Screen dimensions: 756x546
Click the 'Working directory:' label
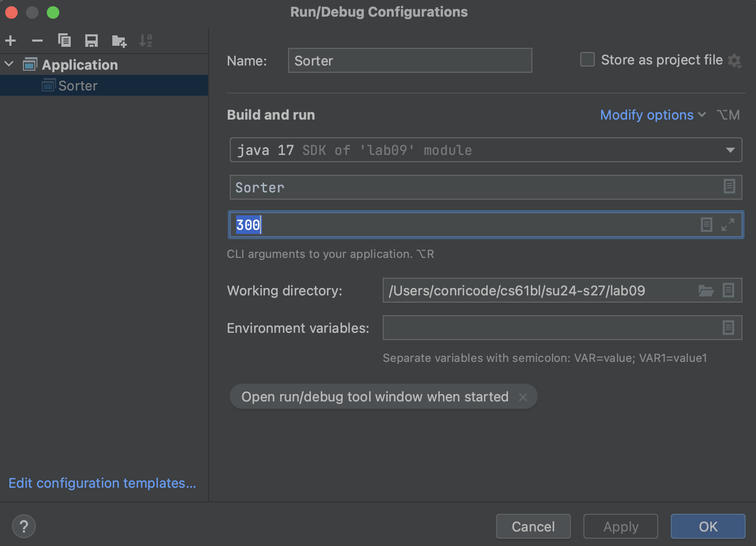point(284,291)
